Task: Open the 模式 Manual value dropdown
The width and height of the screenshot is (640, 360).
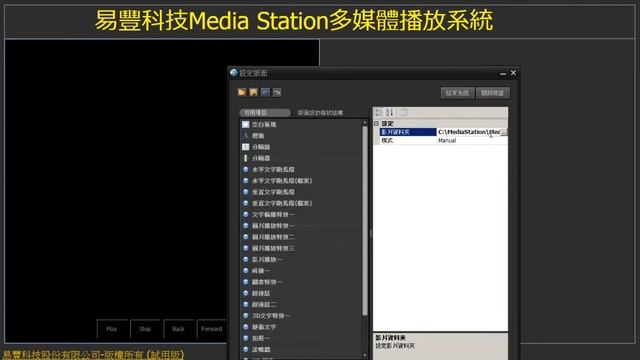Action: click(472, 140)
